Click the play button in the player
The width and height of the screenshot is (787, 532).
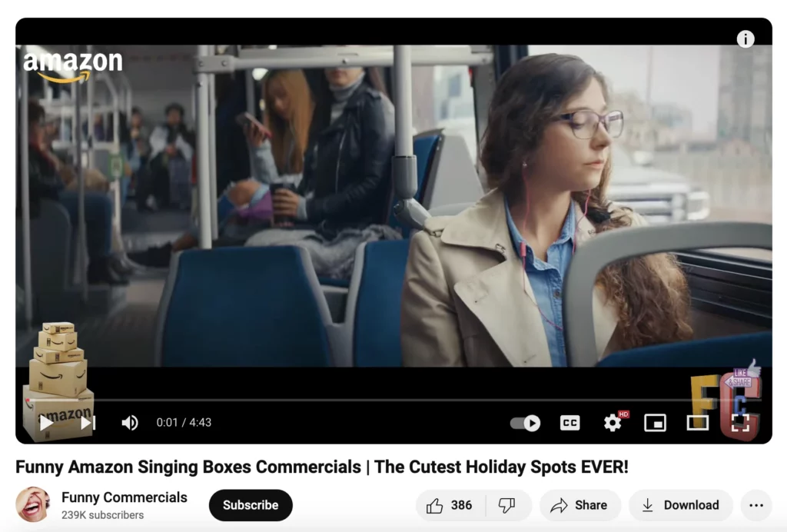click(x=46, y=423)
